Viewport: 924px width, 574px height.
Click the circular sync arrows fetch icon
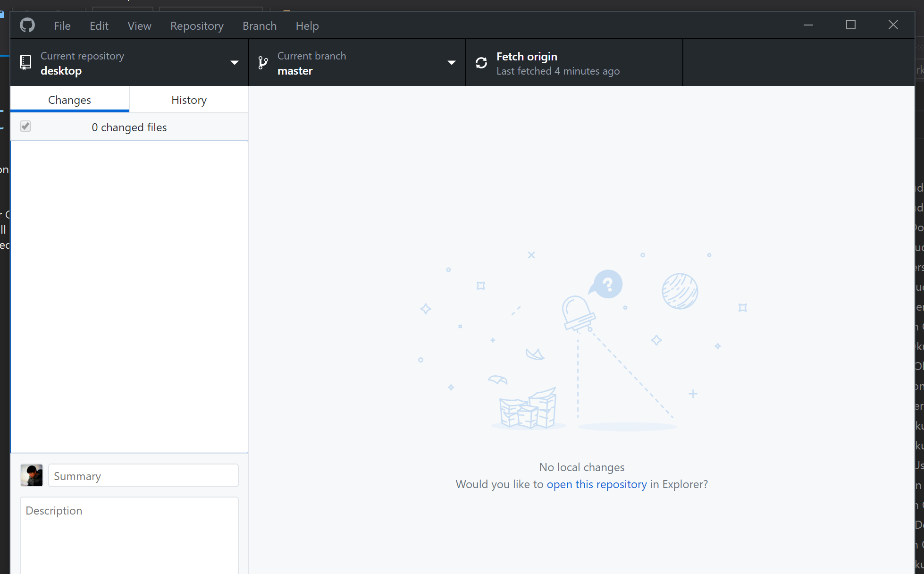(481, 62)
